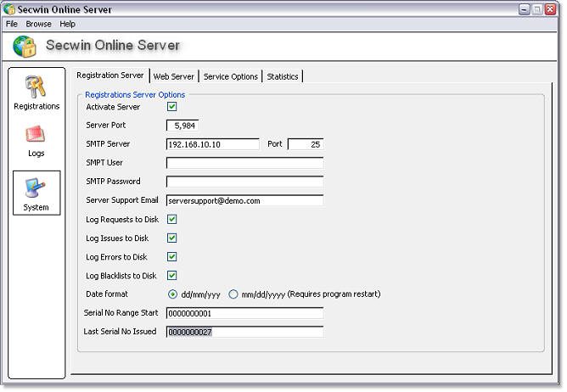The image size is (567, 392).
Task: Click the title bar application icon
Action: click(x=9, y=9)
